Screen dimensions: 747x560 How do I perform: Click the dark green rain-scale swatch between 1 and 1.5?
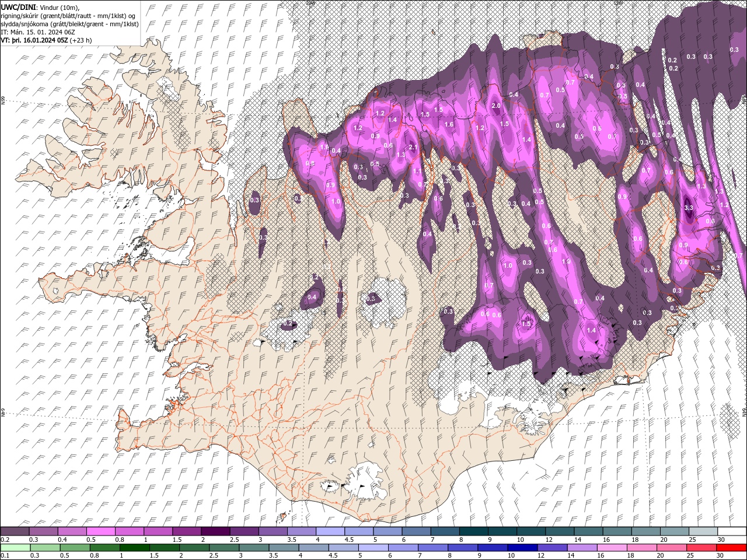134,548
